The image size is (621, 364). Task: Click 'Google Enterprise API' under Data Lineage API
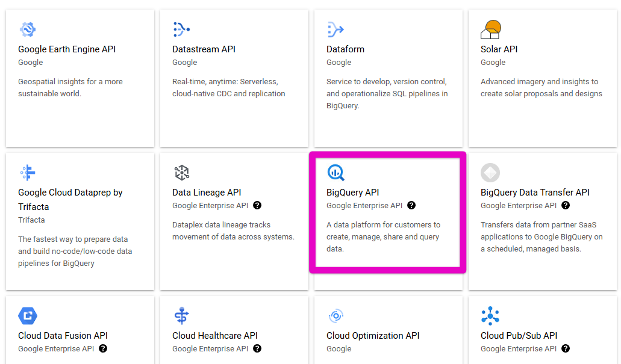[210, 206]
